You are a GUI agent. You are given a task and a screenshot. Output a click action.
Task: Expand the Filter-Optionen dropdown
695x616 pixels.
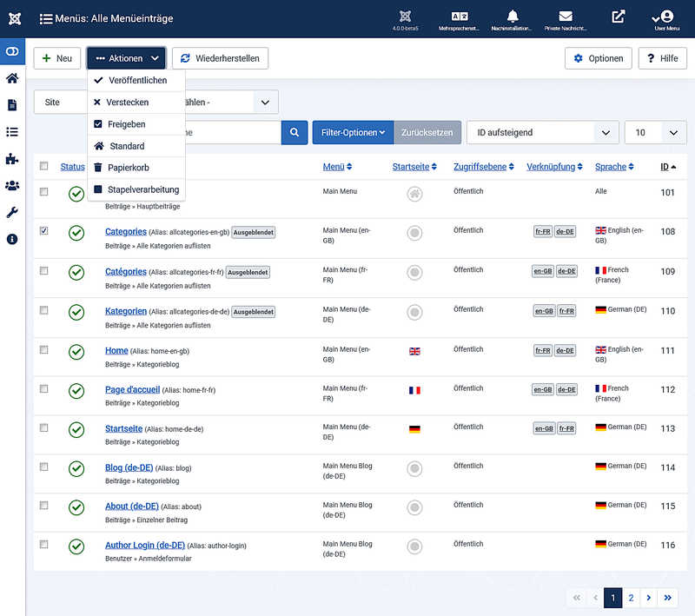click(x=353, y=133)
